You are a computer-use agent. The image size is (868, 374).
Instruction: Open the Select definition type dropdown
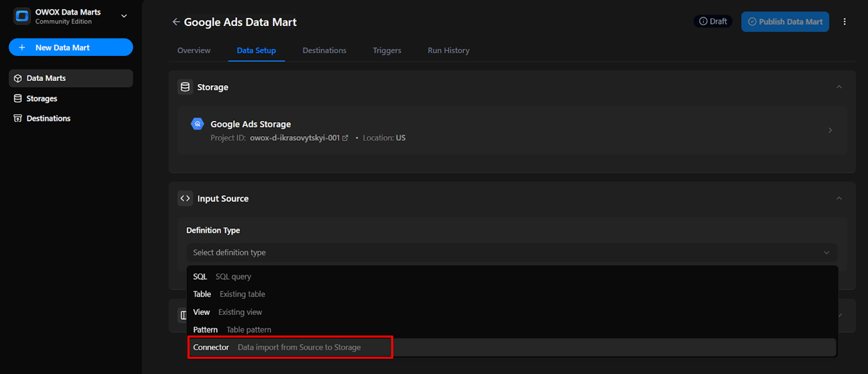tap(512, 253)
